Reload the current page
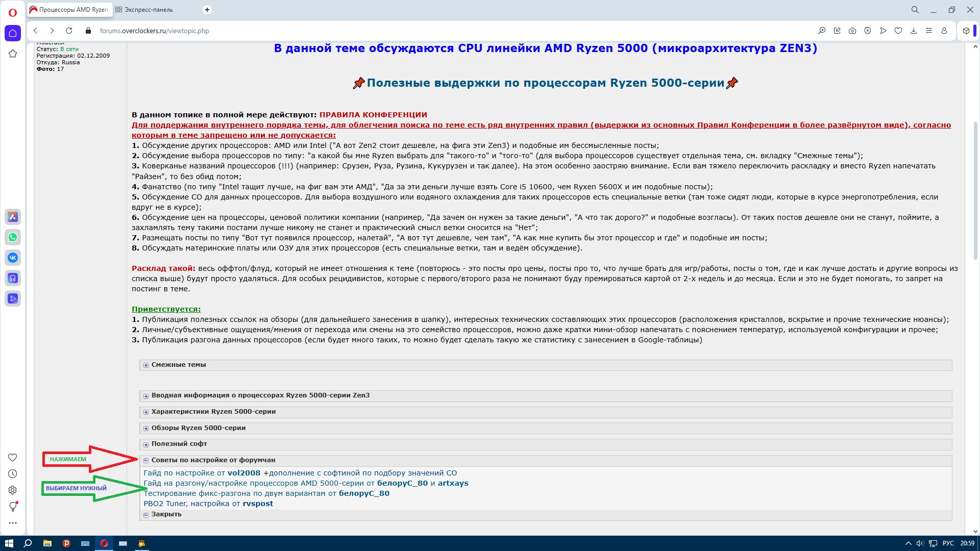Screen dimensions: 980x551 (x=69, y=31)
